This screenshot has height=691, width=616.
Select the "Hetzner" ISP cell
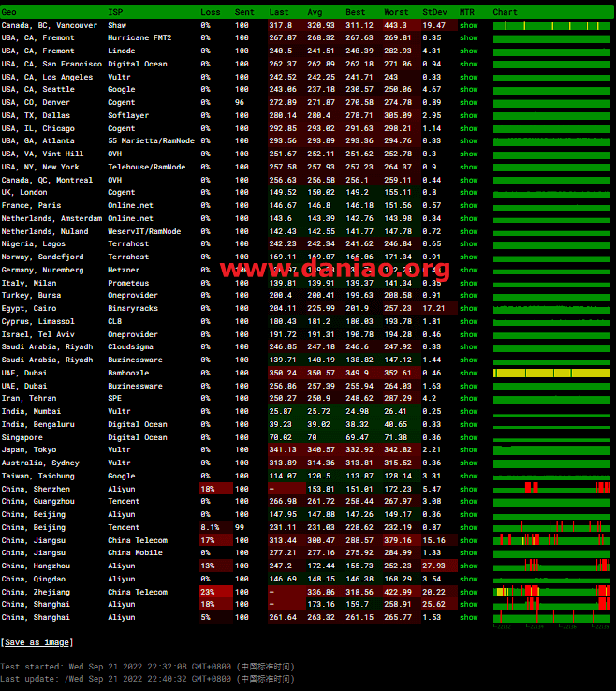pos(124,271)
